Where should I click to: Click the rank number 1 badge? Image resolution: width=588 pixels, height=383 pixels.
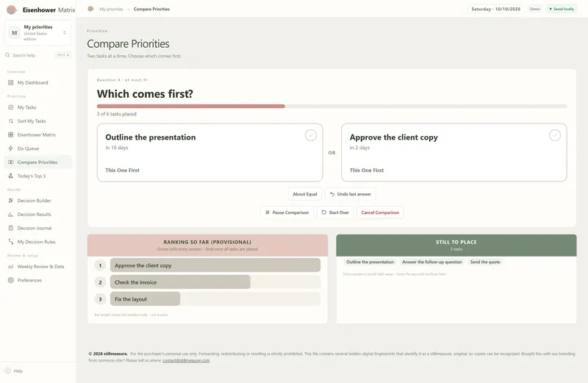click(100, 265)
